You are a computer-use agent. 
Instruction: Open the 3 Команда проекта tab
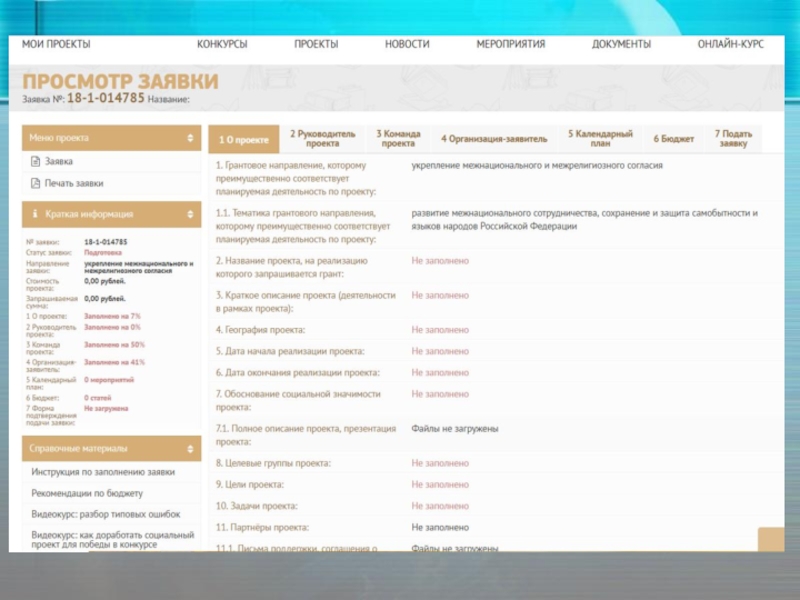tap(398, 138)
